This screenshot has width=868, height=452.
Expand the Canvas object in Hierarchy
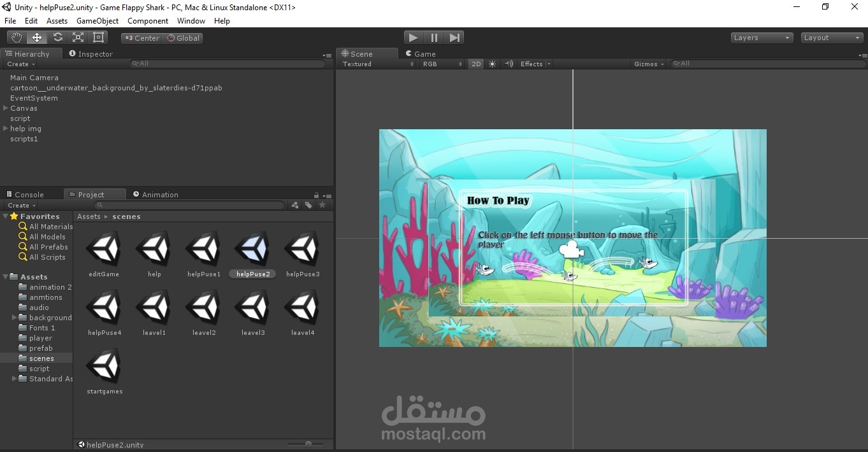(5, 108)
